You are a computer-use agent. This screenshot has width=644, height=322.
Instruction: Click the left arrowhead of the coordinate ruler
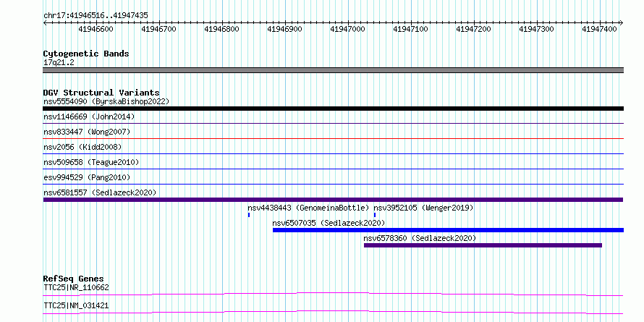pos(45,22)
